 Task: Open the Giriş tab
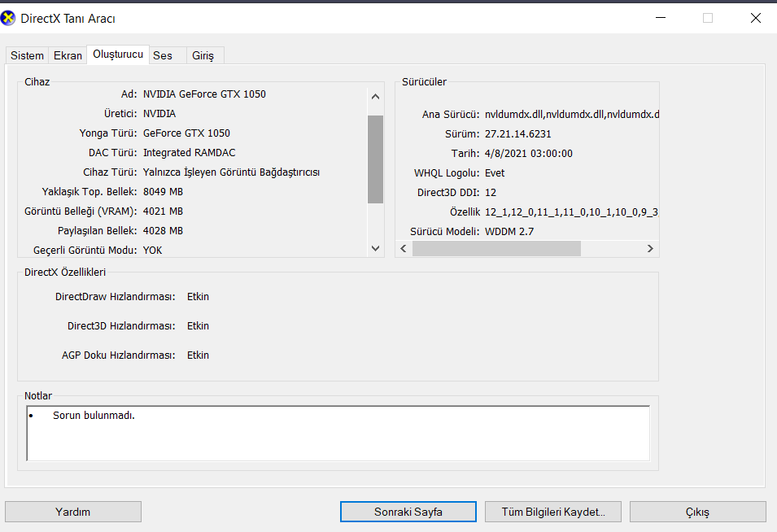pos(203,55)
